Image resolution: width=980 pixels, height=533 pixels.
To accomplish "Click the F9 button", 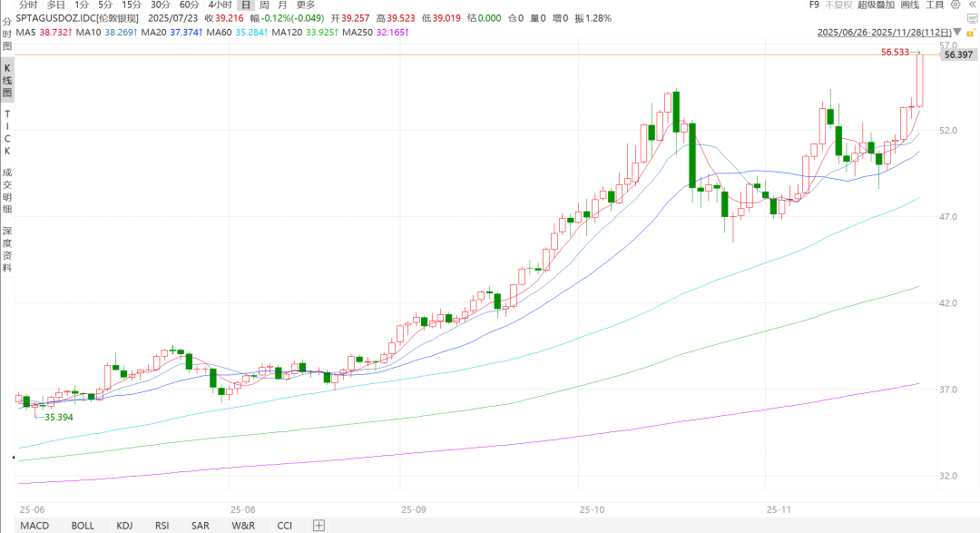I will [x=814, y=5].
